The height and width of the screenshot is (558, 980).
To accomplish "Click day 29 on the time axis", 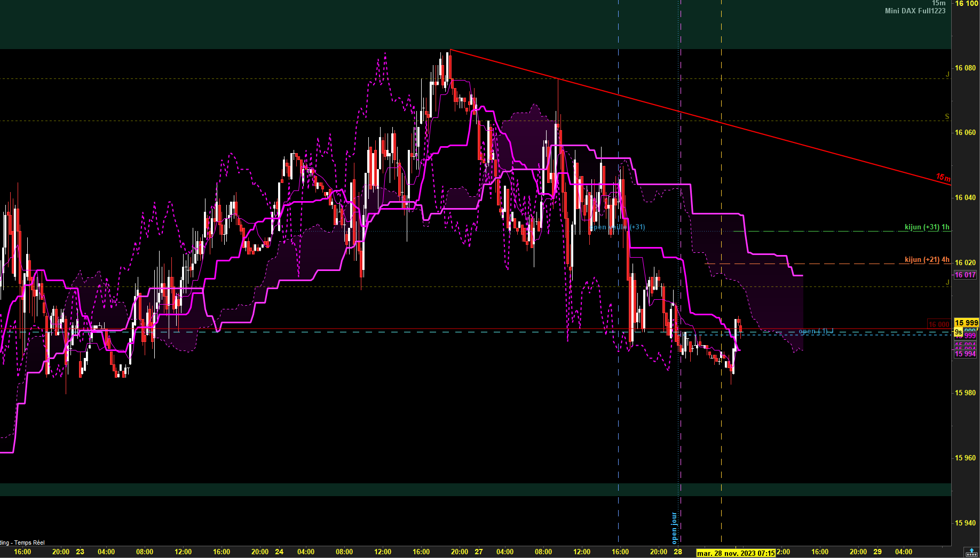I will point(878,552).
